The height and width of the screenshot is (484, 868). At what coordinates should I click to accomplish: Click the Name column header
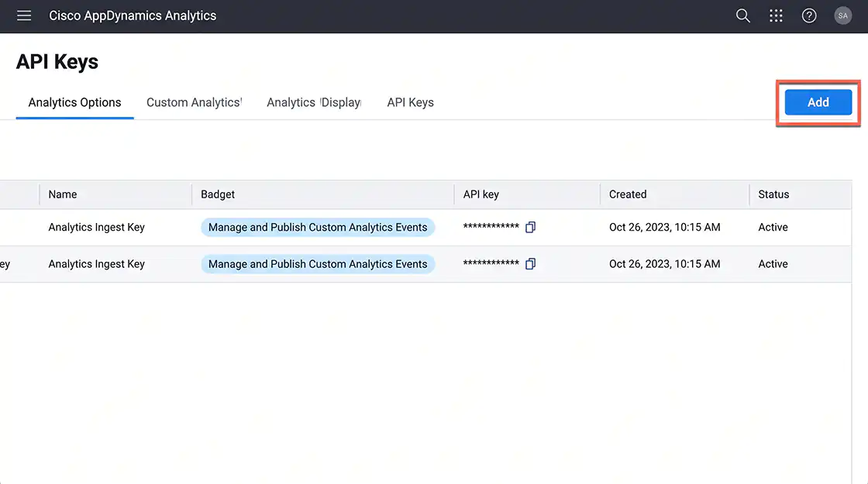[x=63, y=194]
